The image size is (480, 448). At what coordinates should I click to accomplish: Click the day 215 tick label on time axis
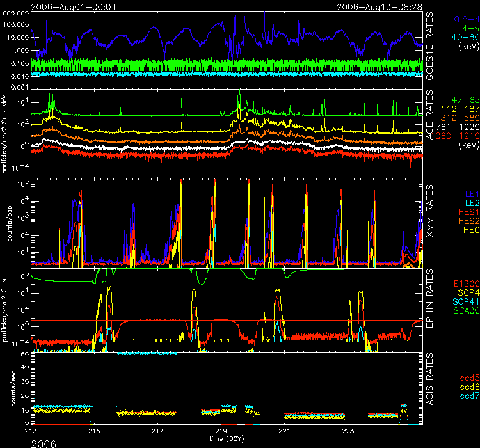[x=95, y=433]
